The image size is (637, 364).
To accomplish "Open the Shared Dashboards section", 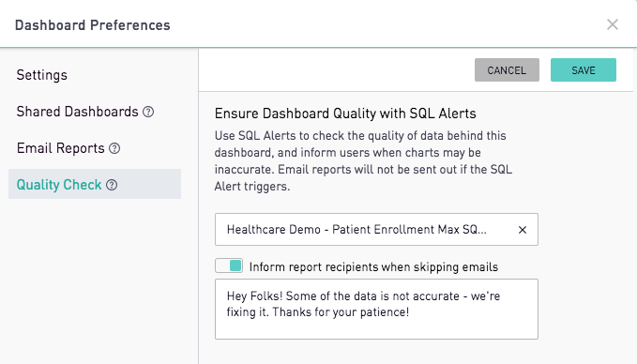I will [77, 112].
